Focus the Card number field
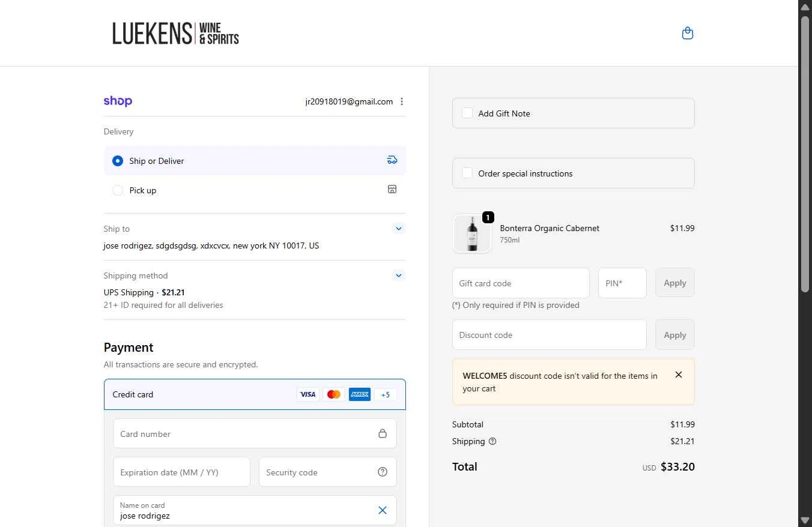Image resolution: width=812 pixels, height=527 pixels. click(255, 433)
